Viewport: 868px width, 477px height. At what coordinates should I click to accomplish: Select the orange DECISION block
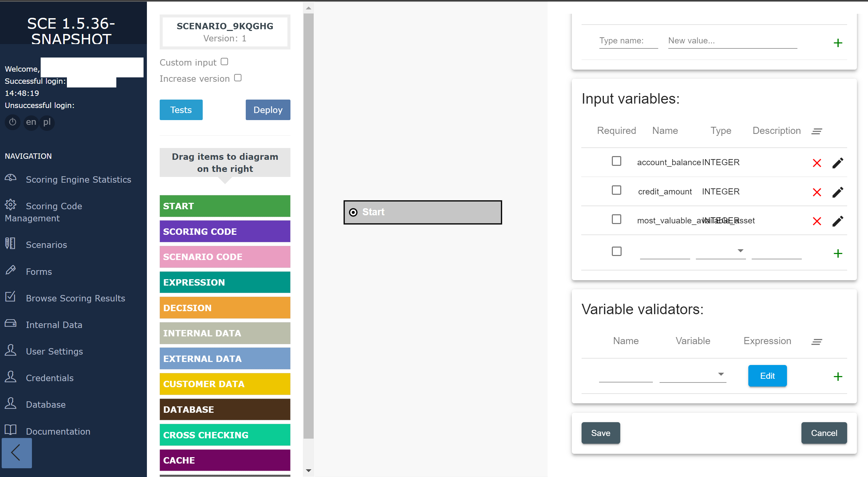pos(225,308)
